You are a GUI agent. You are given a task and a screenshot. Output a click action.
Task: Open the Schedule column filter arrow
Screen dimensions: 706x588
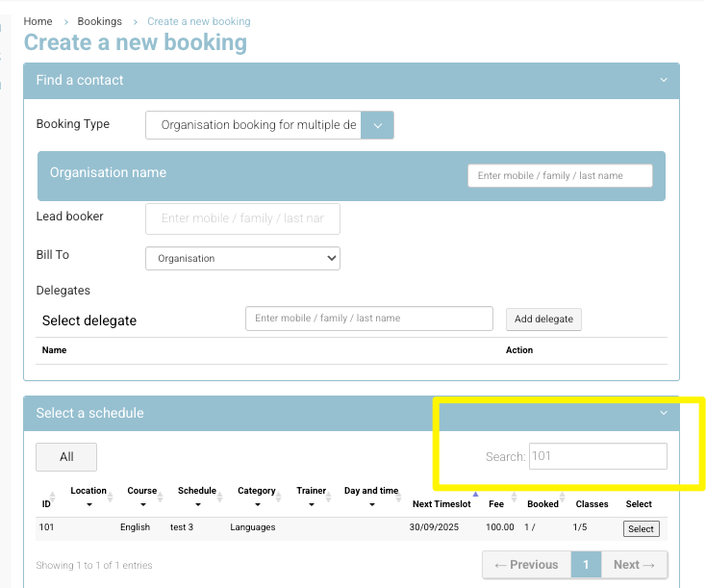pyautogui.click(x=197, y=504)
